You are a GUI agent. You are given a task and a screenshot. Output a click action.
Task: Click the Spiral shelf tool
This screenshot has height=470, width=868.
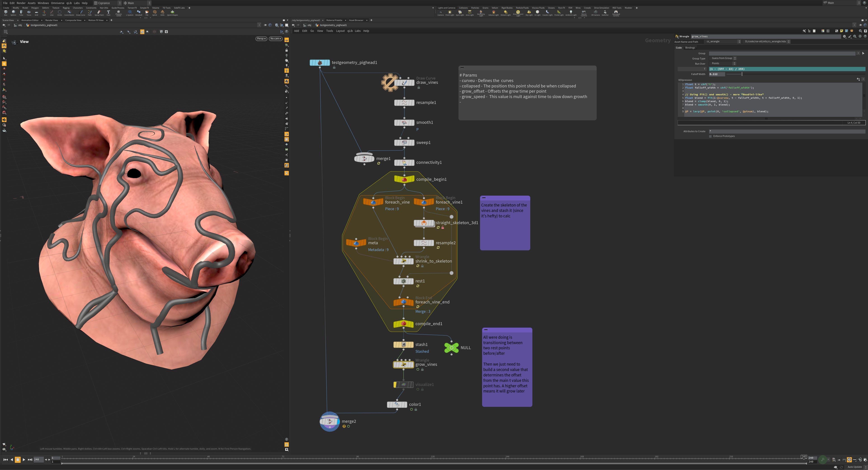155,12
